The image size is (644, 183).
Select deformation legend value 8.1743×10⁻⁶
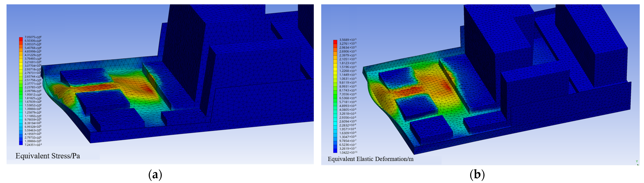(348, 90)
